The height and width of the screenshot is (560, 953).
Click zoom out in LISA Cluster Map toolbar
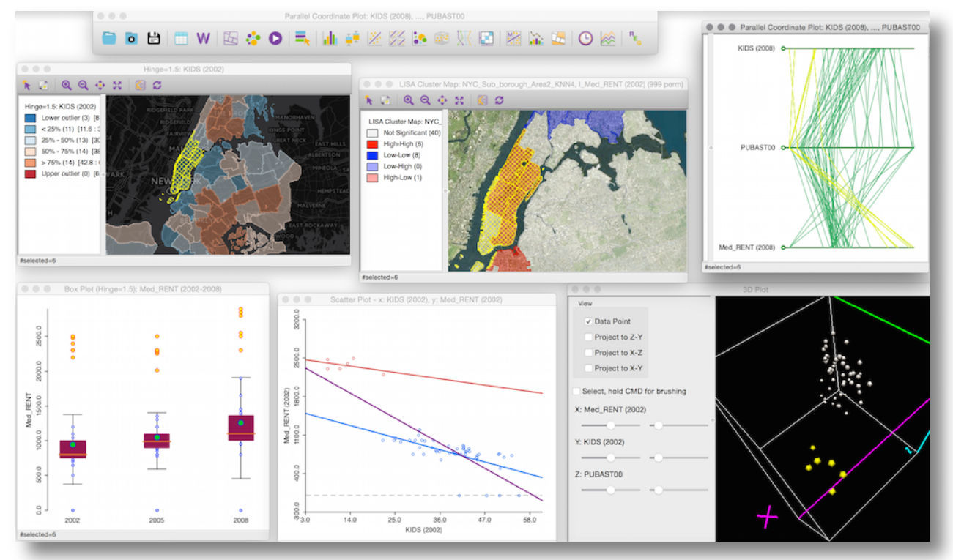[425, 100]
